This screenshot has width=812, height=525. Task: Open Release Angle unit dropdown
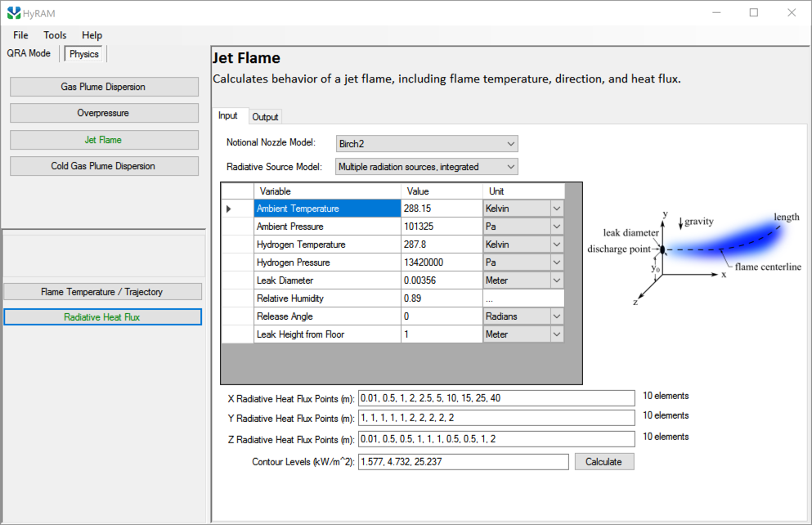click(557, 316)
